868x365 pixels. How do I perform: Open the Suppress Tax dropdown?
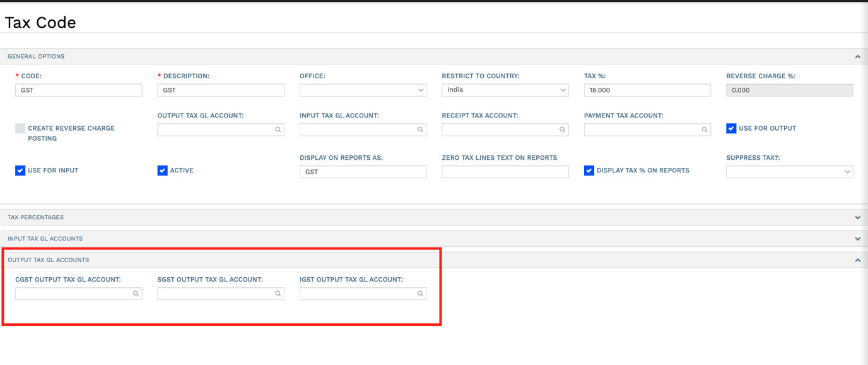(789, 172)
